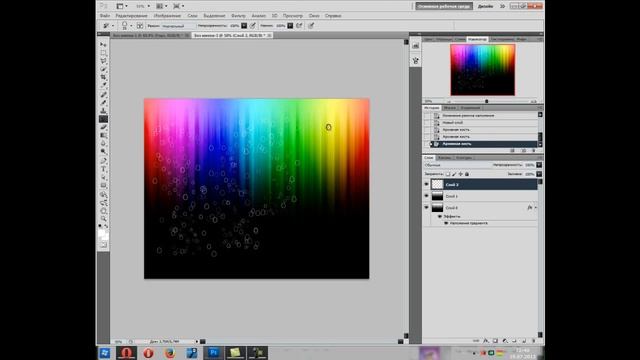
Task: Open the Изображение menu
Action: click(167, 16)
